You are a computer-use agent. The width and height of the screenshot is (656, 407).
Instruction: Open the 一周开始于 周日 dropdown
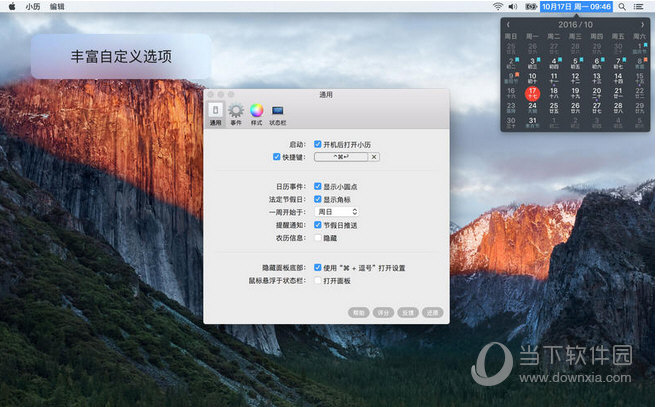(x=337, y=212)
